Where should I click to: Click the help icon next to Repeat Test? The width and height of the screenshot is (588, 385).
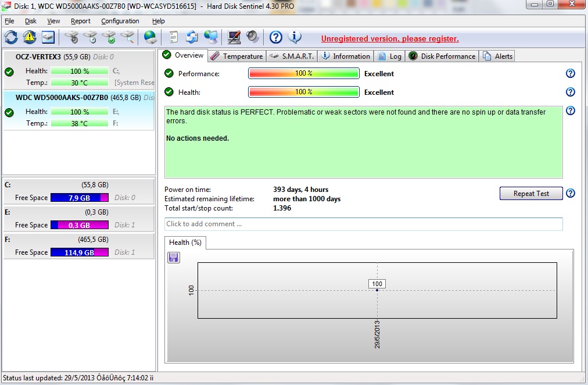tap(571, 193)
